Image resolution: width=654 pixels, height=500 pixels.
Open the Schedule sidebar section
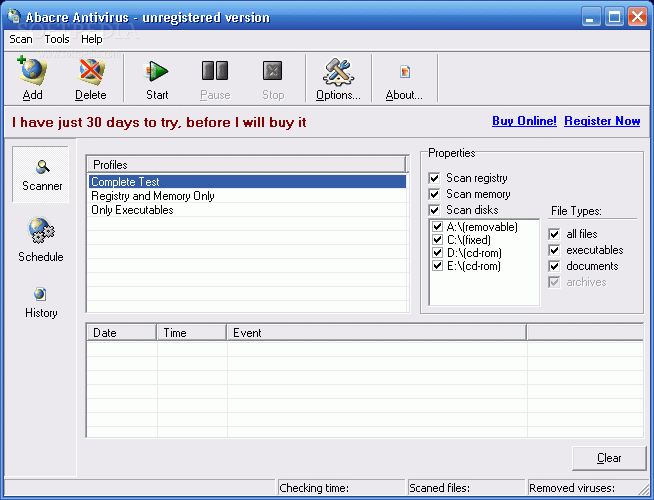point(41,239)
